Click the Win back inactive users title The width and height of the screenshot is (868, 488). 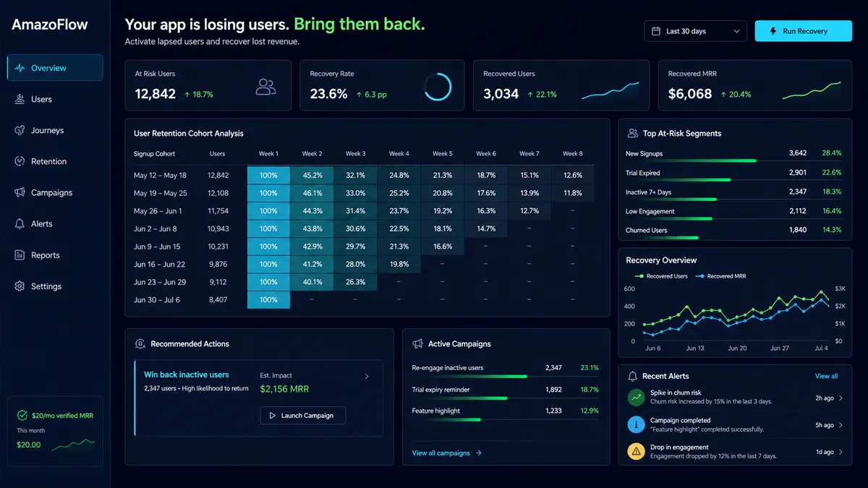187,374
